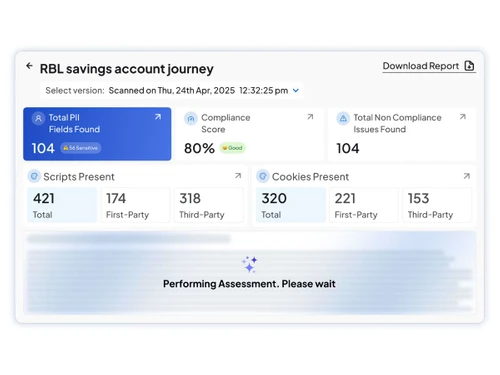Click the gauge icon beside Compliance Score
Viewport: 500px width, 375px height.
click(x=191, y=118)
